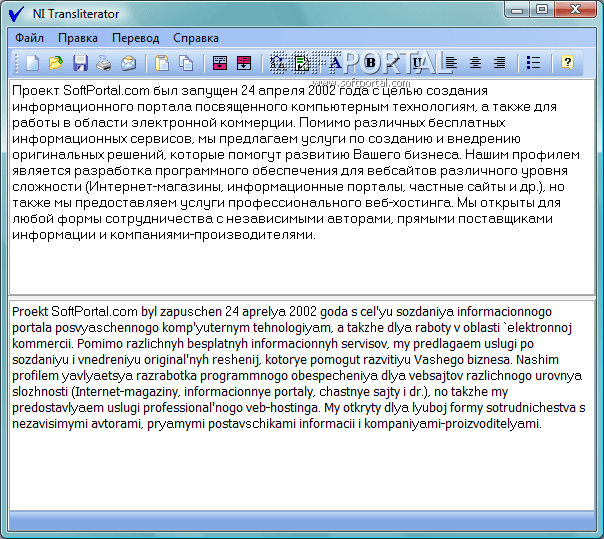Click the green edit document toolbar icon
604x539 pixels.
302,63
